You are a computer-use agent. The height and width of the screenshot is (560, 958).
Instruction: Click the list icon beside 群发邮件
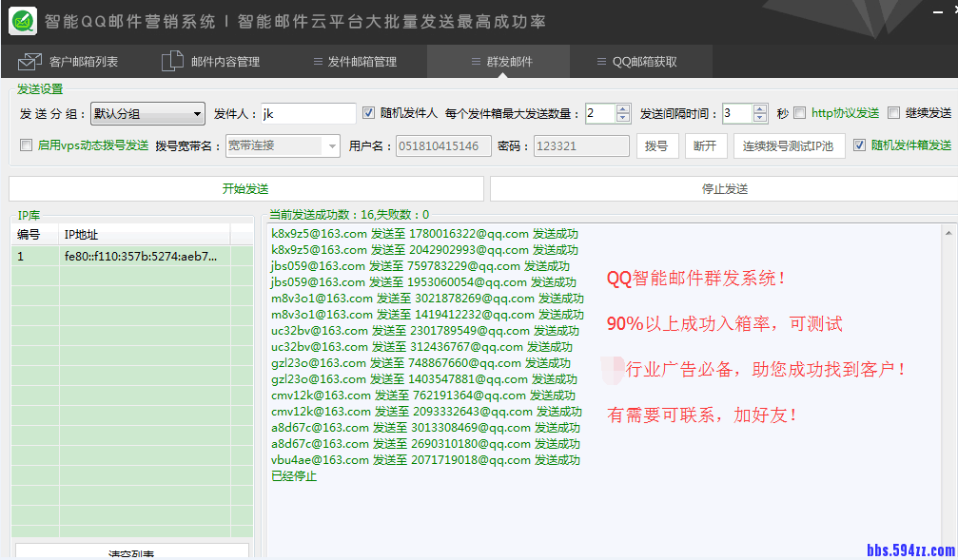(476, 62)
